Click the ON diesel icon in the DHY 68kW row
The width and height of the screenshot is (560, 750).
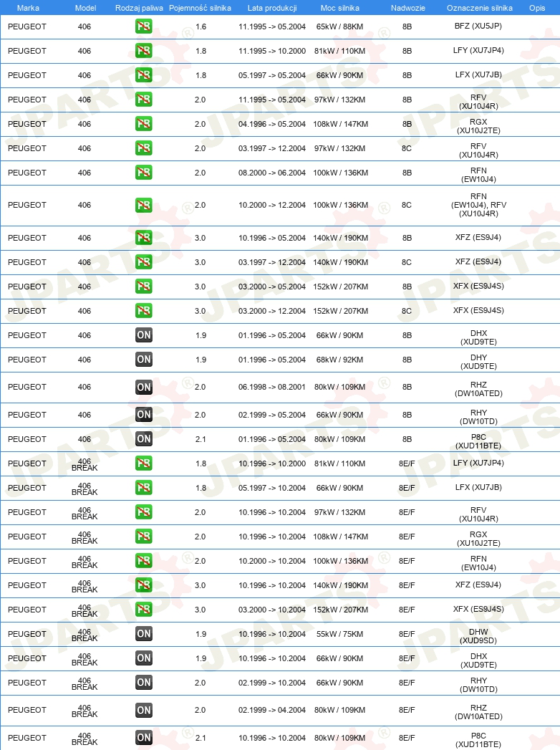(143, 360)
